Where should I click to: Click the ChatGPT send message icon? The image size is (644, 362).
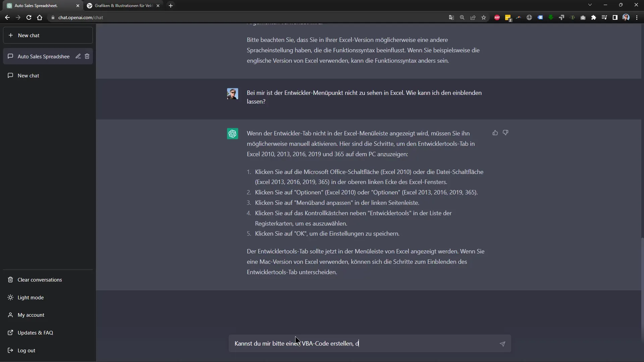(x=502, y=344)
